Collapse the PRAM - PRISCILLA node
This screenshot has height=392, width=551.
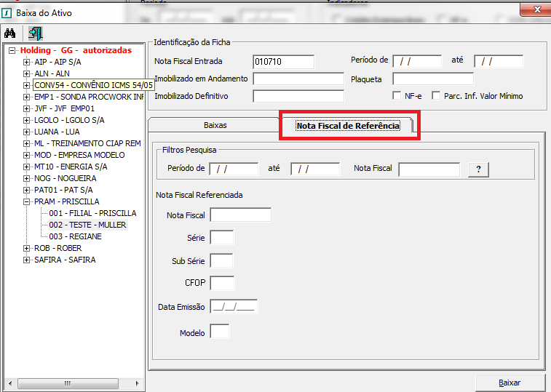click(x=27, y=201)
